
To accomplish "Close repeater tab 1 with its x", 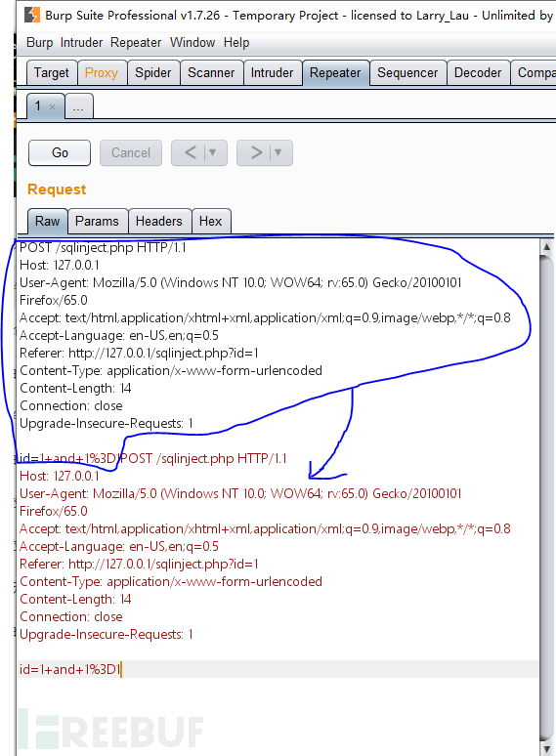I will point(52,107).
